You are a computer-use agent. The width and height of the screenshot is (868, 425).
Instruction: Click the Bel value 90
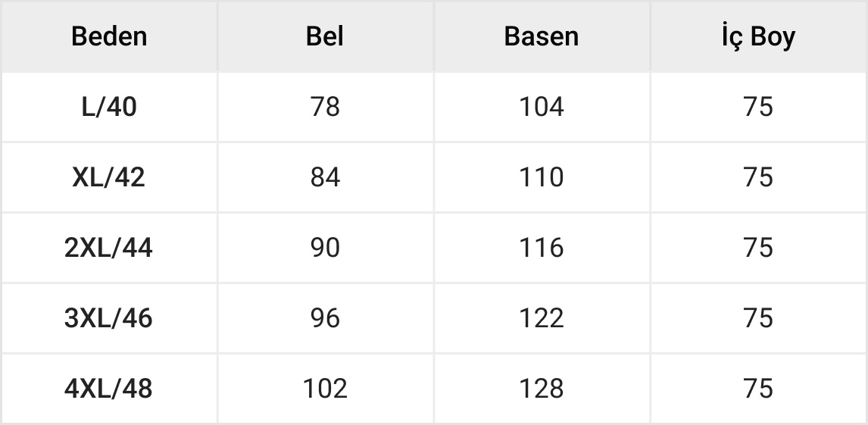coord(325,248)
